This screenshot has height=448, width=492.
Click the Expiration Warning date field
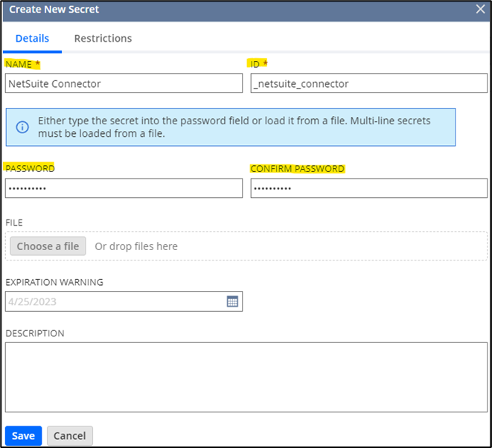115,301
